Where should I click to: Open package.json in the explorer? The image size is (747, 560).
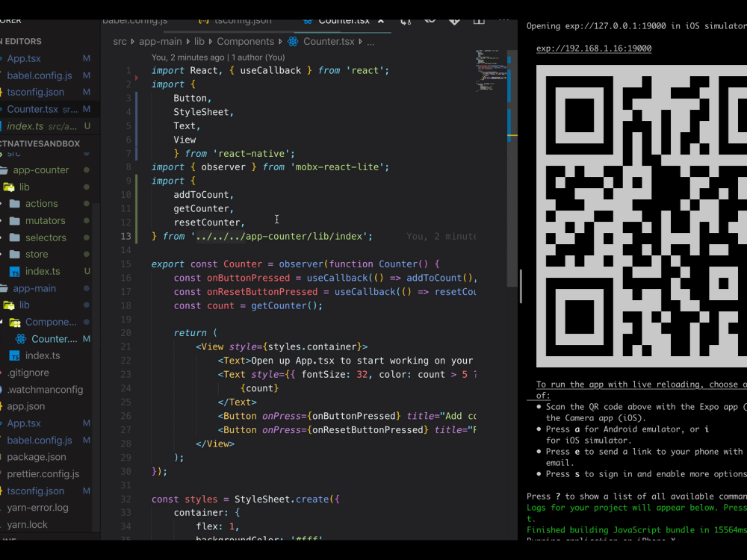36,457
